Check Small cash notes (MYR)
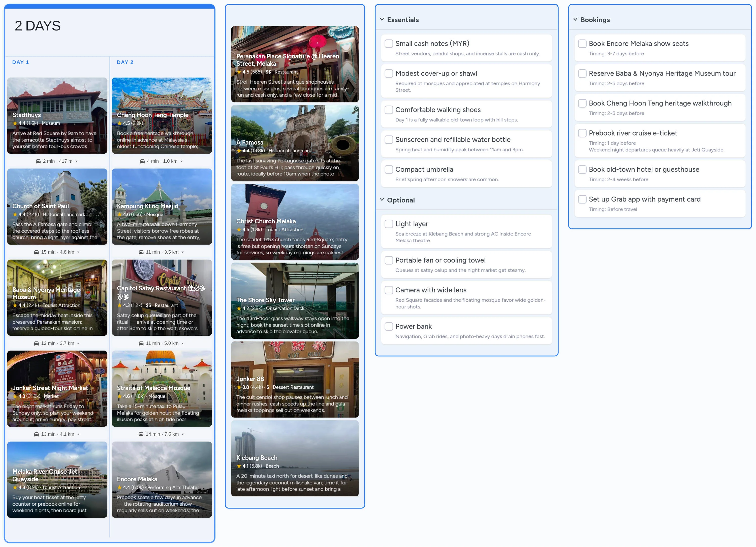The width and height of the screenshot is (756, 547). tap(389, 44)
